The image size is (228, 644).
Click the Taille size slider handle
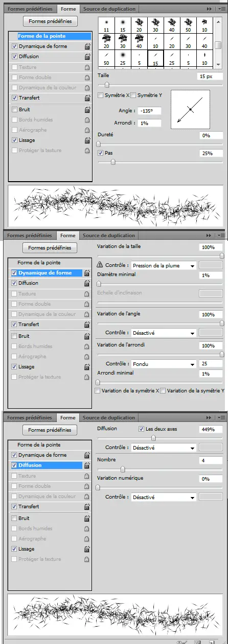pos(107,85)
